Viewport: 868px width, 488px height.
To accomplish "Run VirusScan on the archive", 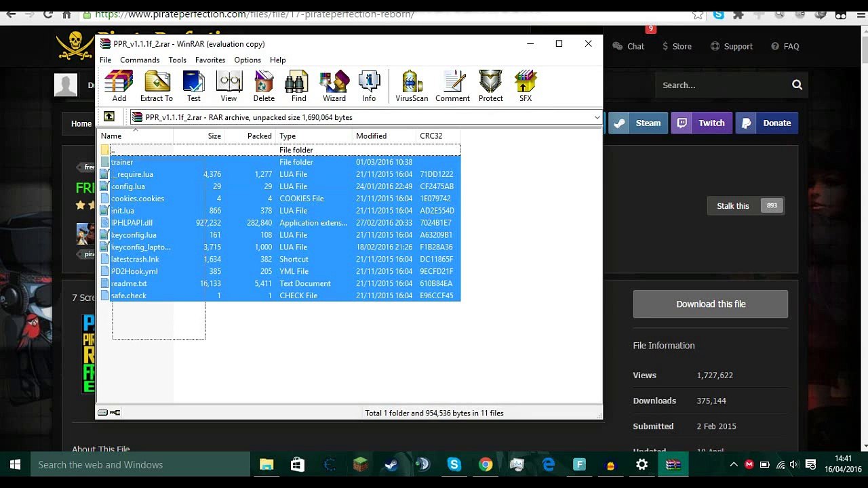I will [412, 86].
